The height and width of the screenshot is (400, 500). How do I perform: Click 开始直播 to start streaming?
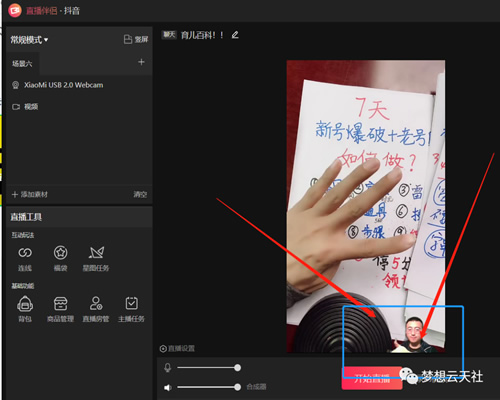pyautogui.click(x=372, y=378)
